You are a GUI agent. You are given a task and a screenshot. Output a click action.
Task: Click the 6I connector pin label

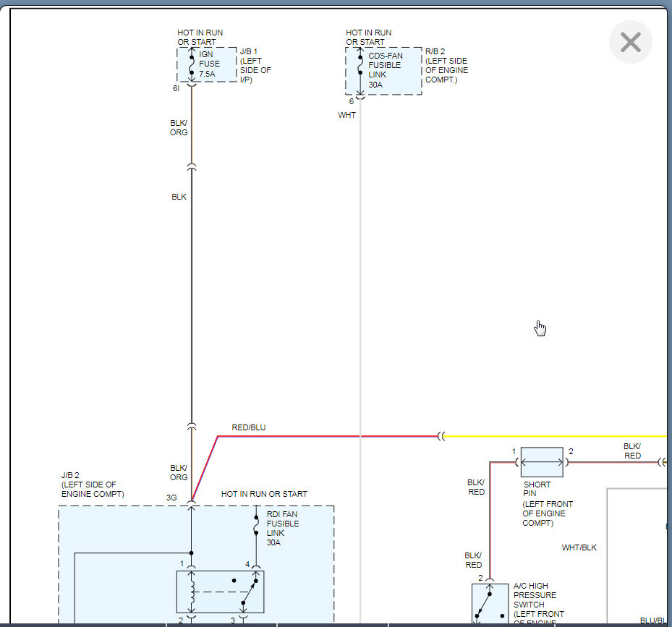[x=176, y=88]
